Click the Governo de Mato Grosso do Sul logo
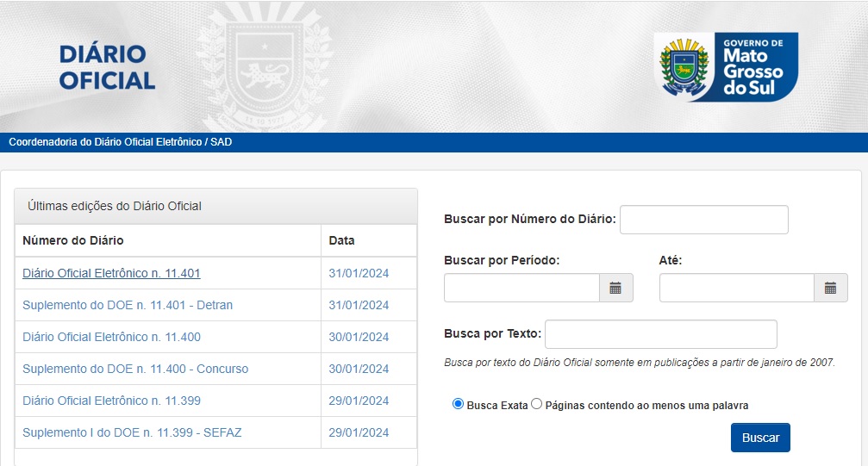 [x=727, y=67]
